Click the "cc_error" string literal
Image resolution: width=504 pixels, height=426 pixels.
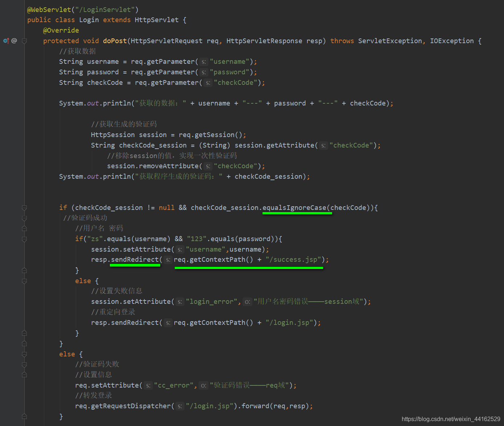174,385
